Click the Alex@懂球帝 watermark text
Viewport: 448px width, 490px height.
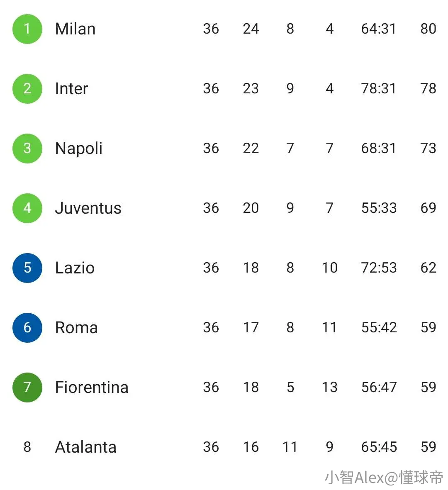[398, 478]
